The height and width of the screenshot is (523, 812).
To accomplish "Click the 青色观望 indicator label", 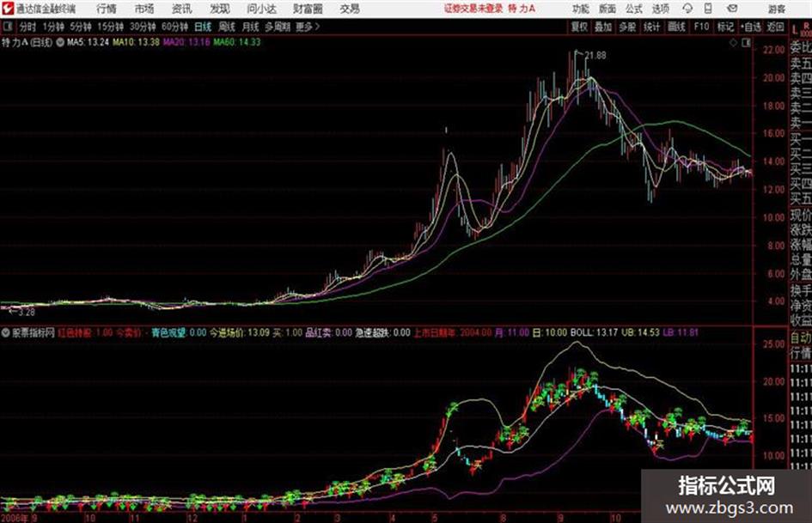I will (x=168, y=332).
